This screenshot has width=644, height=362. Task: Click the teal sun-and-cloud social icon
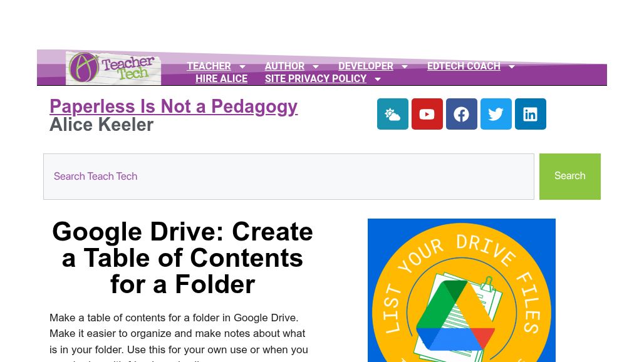tap(392, 114)
